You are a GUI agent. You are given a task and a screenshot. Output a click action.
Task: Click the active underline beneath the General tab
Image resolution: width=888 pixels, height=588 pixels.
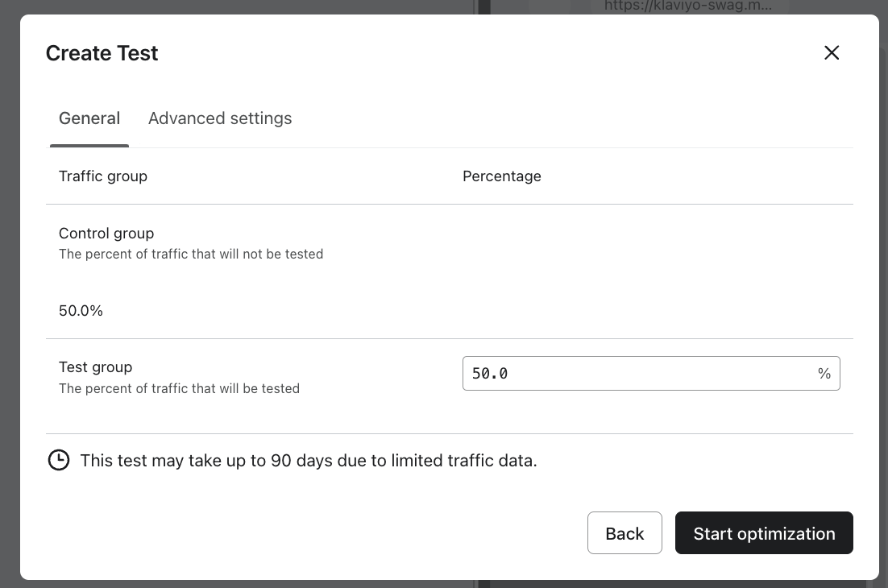coord(89,146)
